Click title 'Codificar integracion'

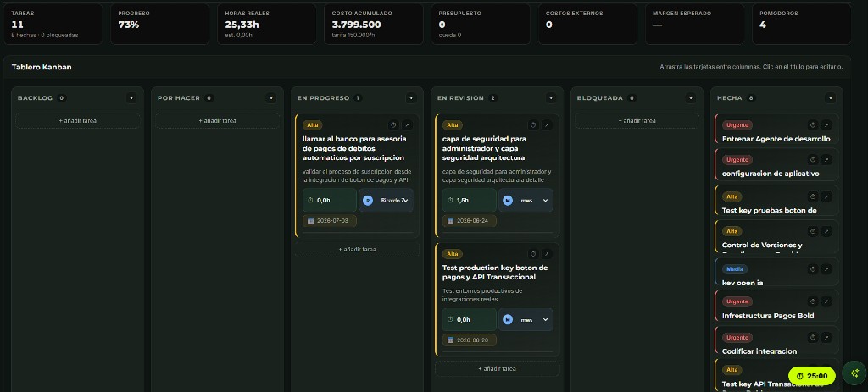[x=759, y=351]
